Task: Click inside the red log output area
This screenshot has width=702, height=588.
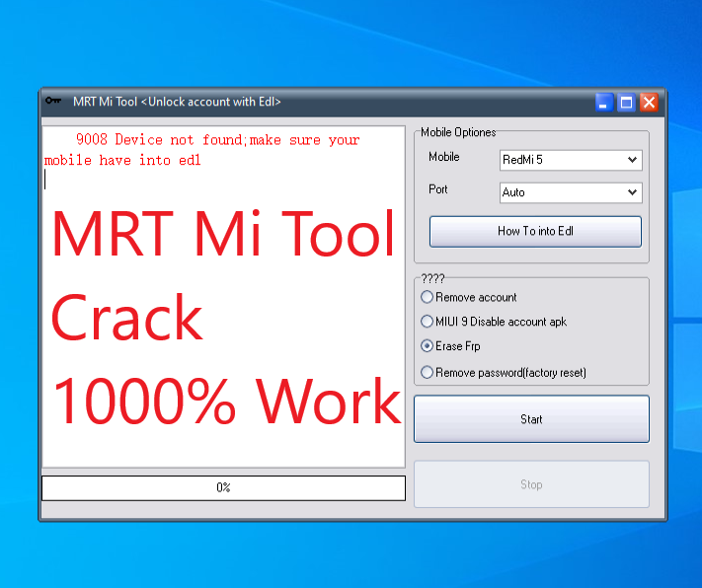Action: [x=223, y=297]
